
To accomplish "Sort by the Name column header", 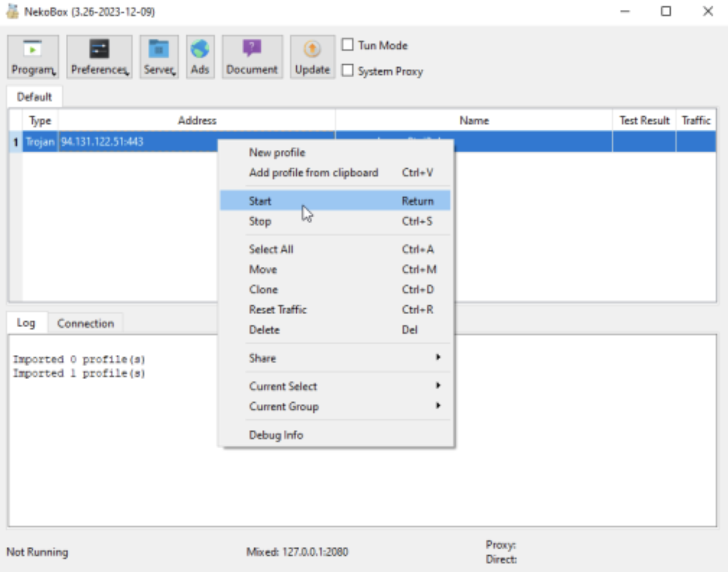I will pyautogui.click(x=474, y=120).
